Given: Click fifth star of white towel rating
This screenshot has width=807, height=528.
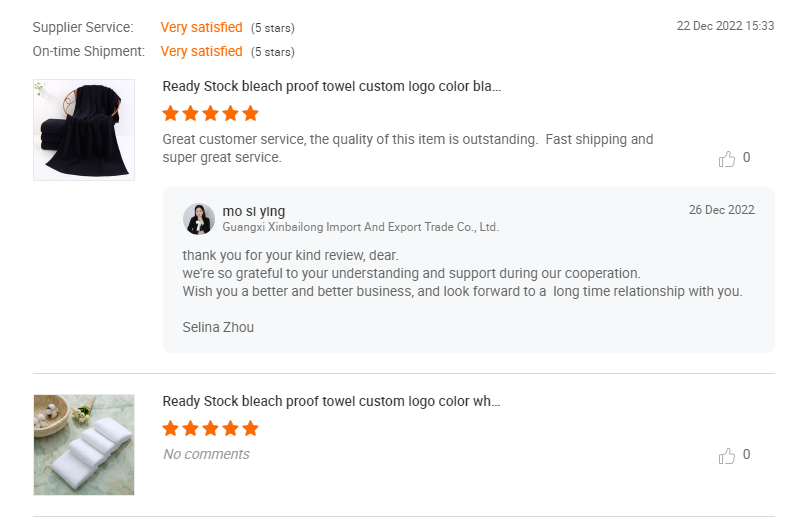Looking at the screenshot, I should point(250,429).
